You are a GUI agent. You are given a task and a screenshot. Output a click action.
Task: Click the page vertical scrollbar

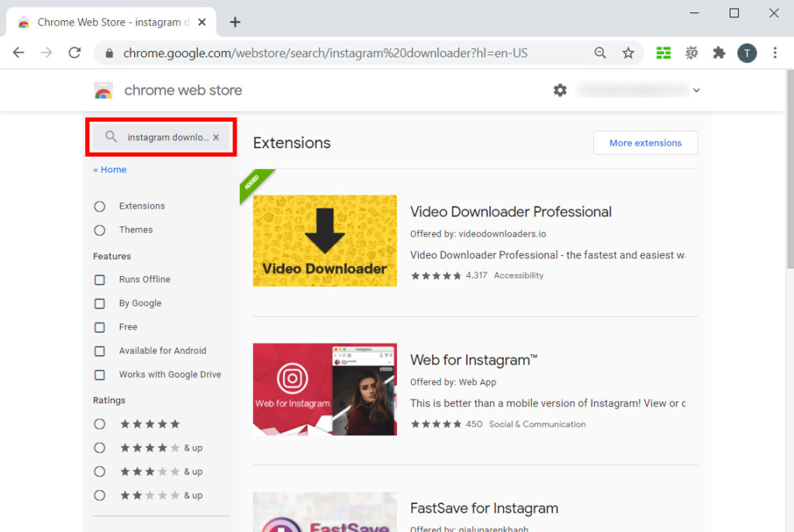coord(789,170)
